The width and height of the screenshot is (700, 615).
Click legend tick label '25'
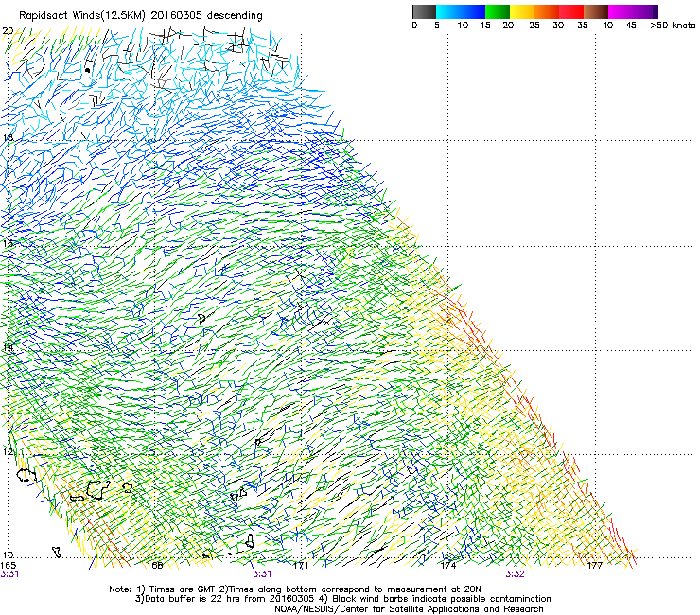pos(534,26)
